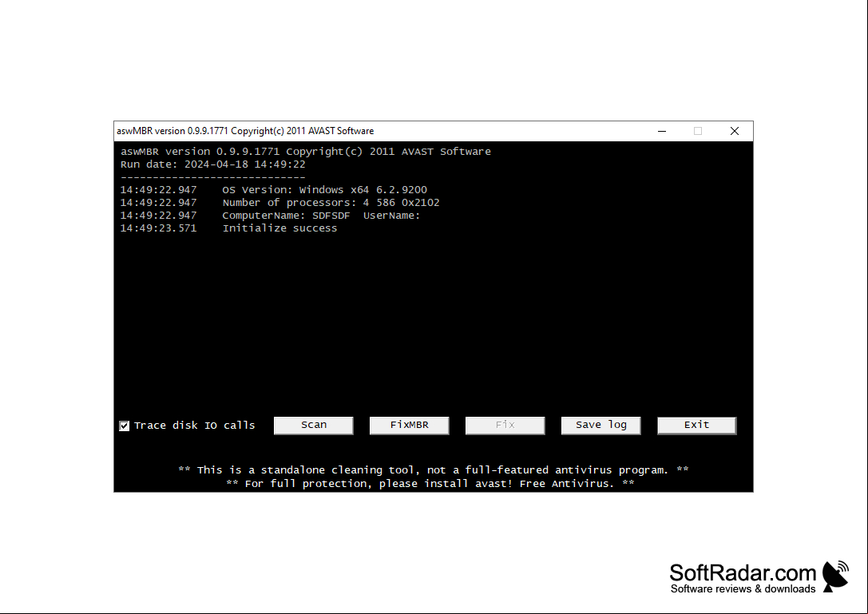Screen dimensions: 868x614
Task: Start a scan with the Scan button
Action: (x=313, y=426)
